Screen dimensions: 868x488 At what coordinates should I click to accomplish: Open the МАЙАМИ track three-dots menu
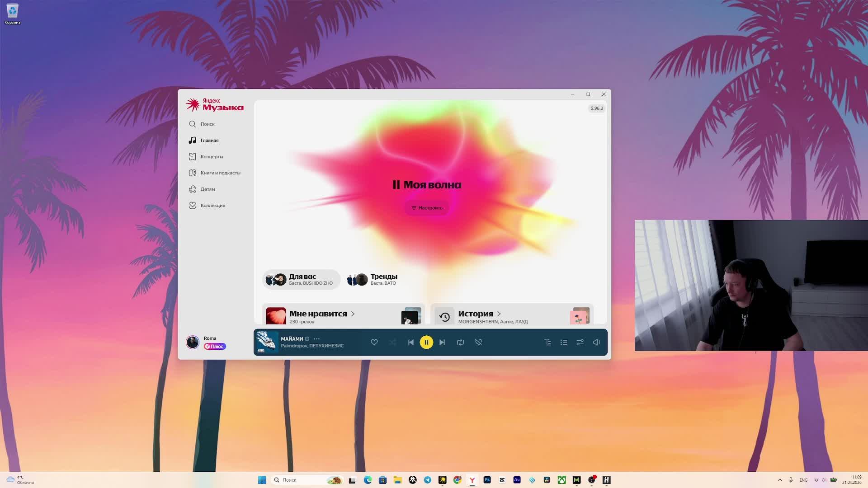(x=316, y=338)
